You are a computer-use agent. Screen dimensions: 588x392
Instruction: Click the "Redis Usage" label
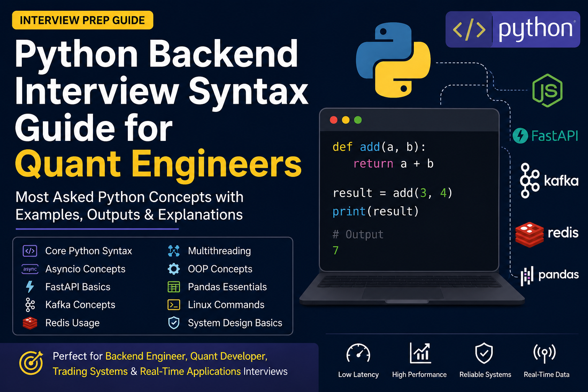pos(72,323)
